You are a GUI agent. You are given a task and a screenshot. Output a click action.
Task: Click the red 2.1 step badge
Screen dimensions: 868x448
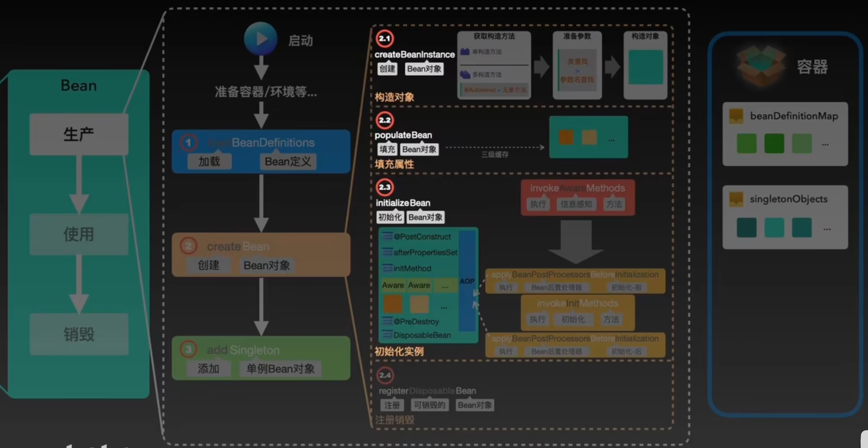[384, 39]
